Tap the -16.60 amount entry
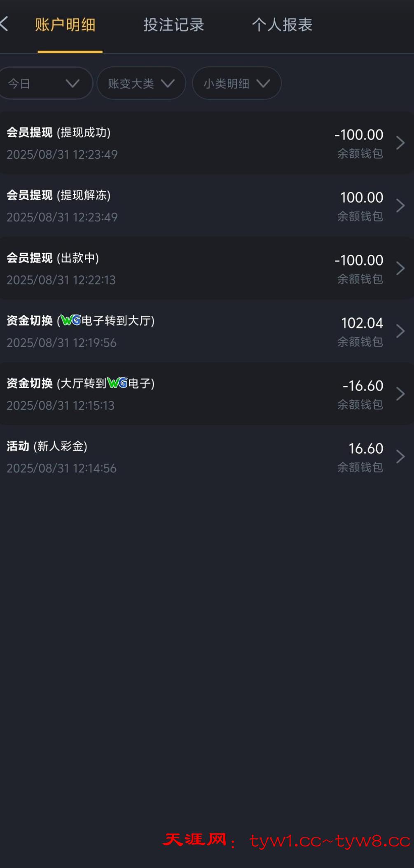This screenshot has height=868, width=414. coord(363,386)
